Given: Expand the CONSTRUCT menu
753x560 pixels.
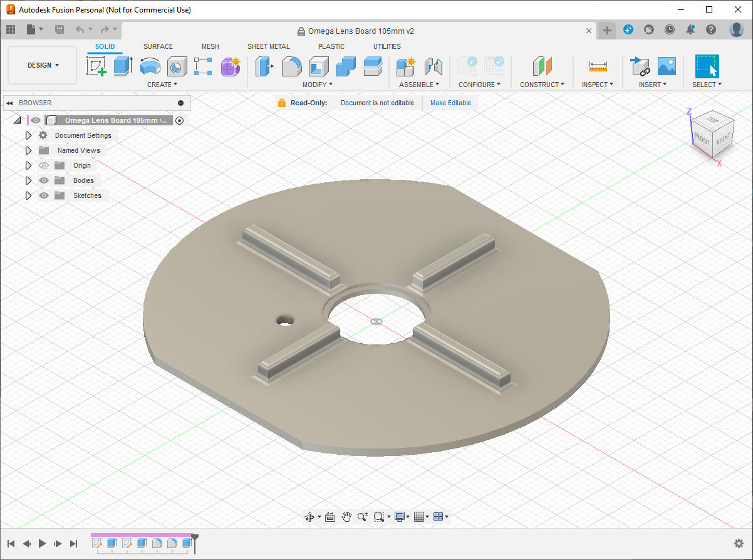Looking at the screenshot, I should point(542,85).
